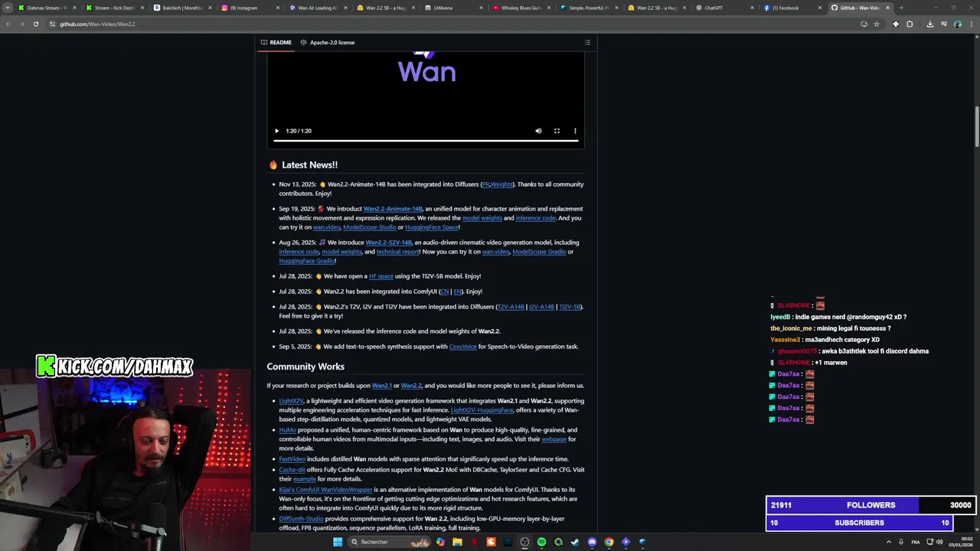
Task: Bookmark this page with the star icon
Action: [877, 24]
